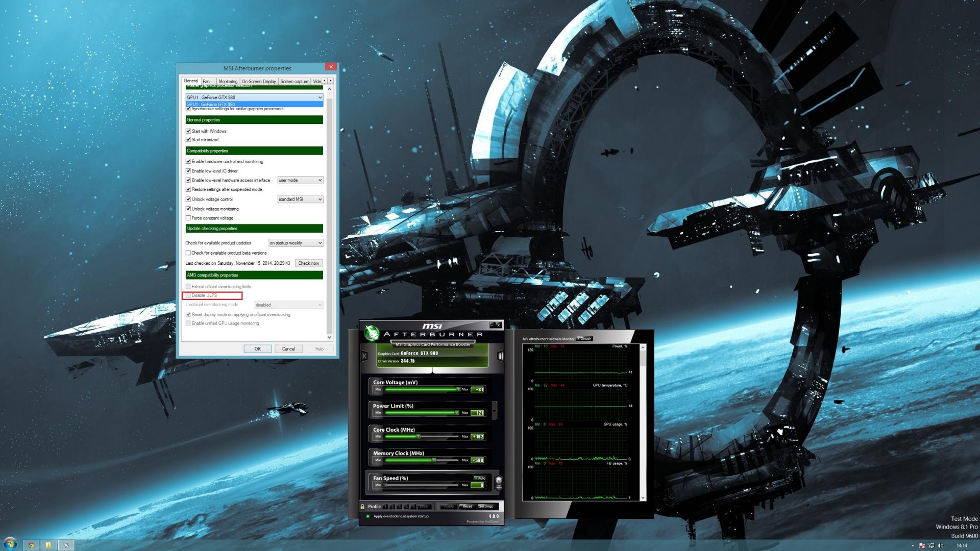
Task: Switch to the General tab
Action: (x=191, y=81)
